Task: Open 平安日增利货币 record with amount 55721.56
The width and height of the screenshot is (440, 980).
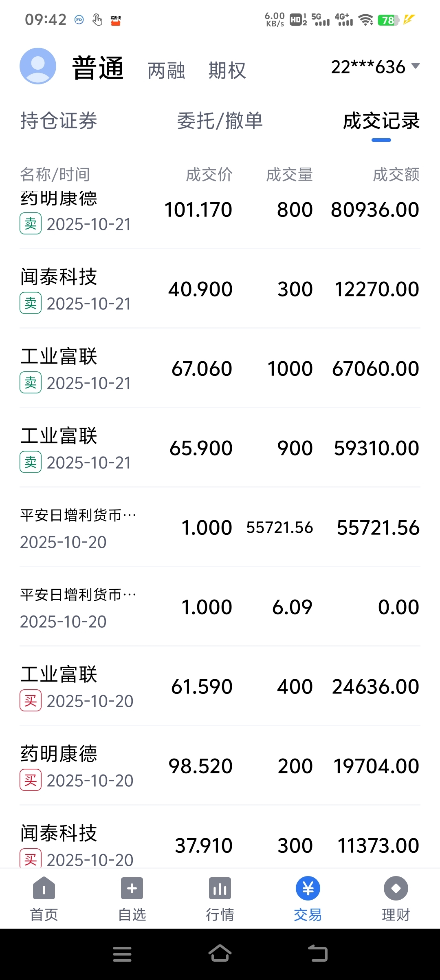Action: [220, 528]
